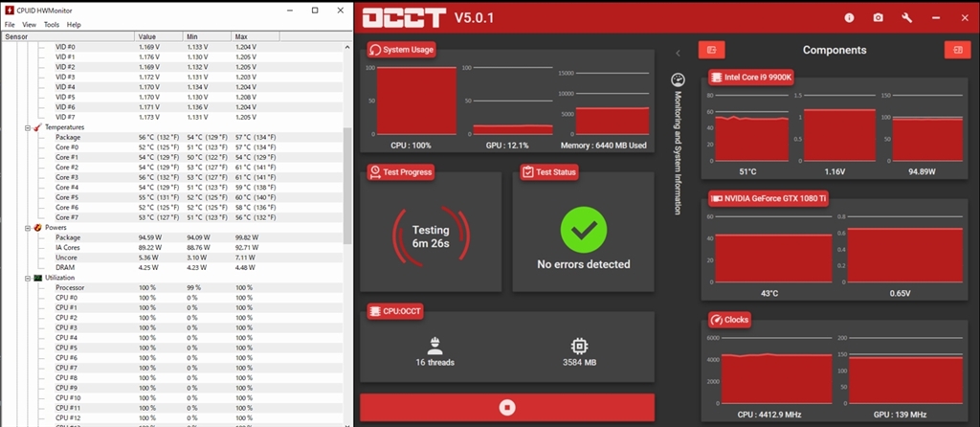
Task: Open HWMonitor Tools menu
Action: click(52, 25)
